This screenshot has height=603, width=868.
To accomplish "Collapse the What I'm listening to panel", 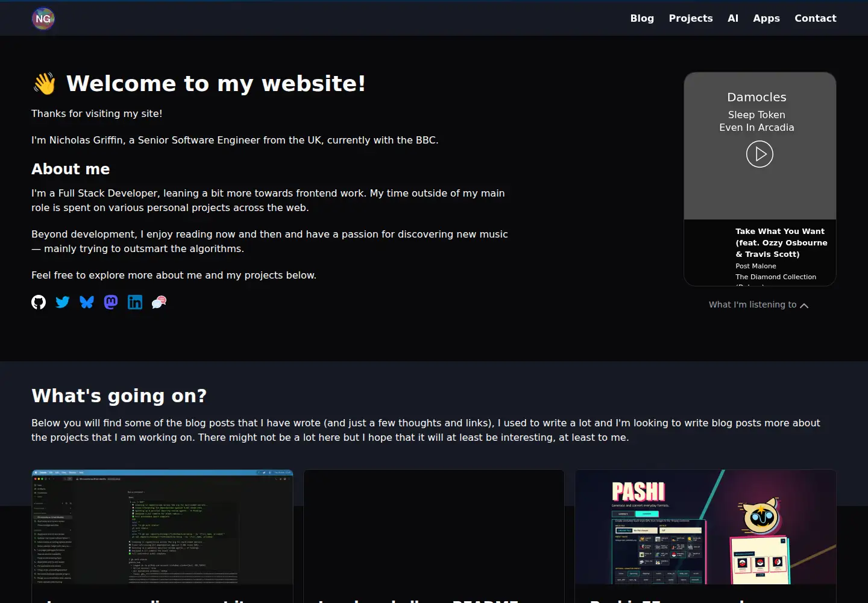I will [758, 305].
